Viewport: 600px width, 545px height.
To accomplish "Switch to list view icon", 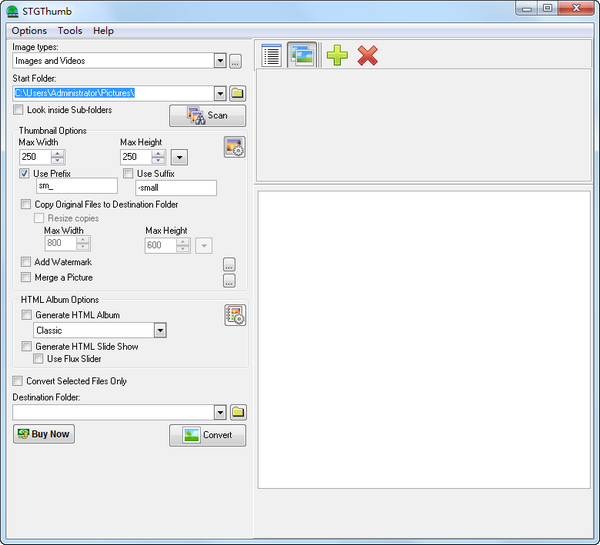I will coord(271,55).
